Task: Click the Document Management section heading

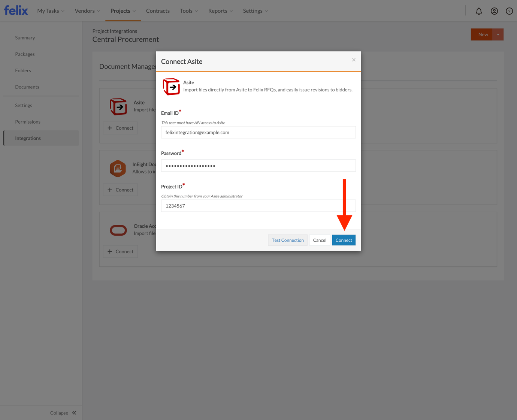Action: click(127, 66)
